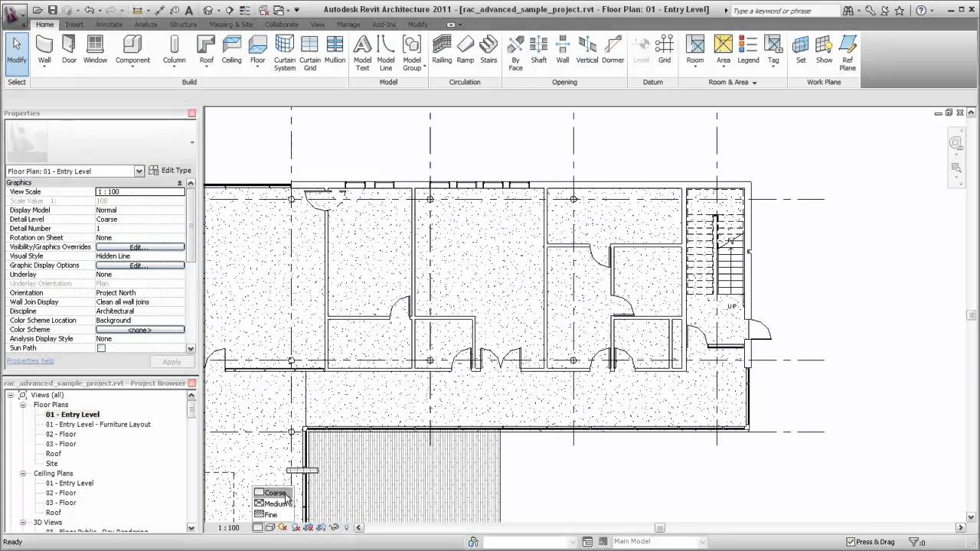Pick the Mullion tool
The image size is (980, 551).
tap(335, 51)
